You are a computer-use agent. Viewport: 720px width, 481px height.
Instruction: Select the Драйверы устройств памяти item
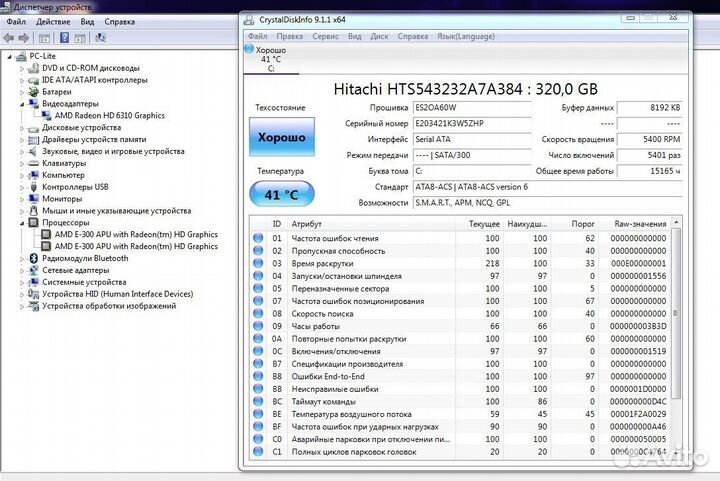(94, 140)
